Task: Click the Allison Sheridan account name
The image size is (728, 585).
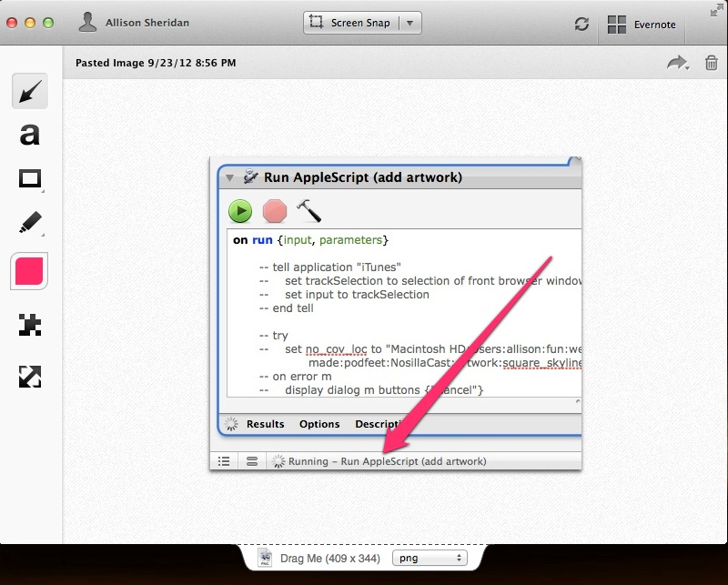Action: (x=147, y=23)
